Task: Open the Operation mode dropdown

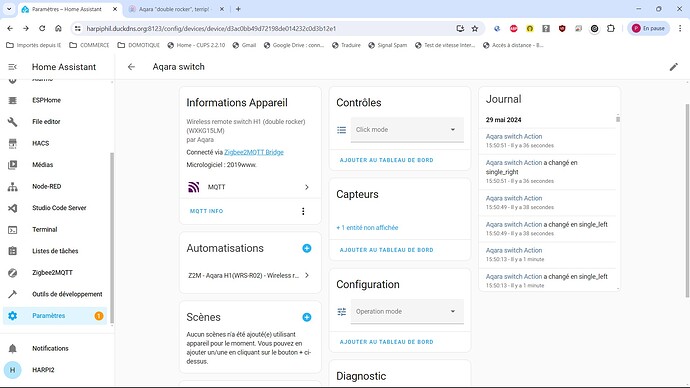Action: click(x=407, y=311)
